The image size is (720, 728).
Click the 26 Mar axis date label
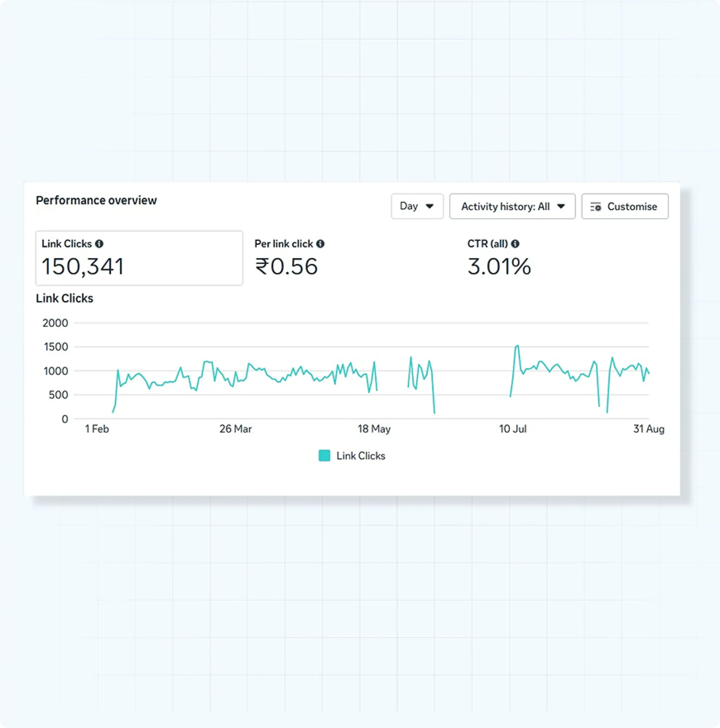236,429
